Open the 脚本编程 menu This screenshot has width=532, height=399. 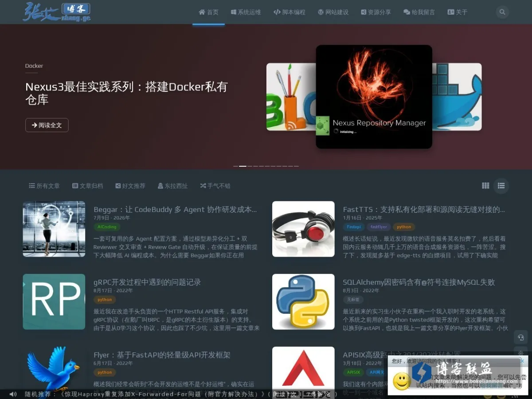click(289, 12)
